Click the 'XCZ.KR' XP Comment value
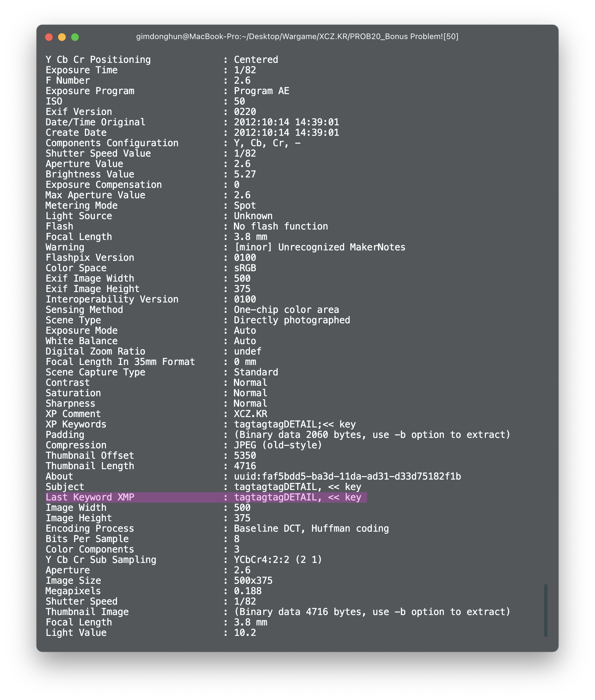The height and width of the screenshot is (700, 595). [251, 414]
